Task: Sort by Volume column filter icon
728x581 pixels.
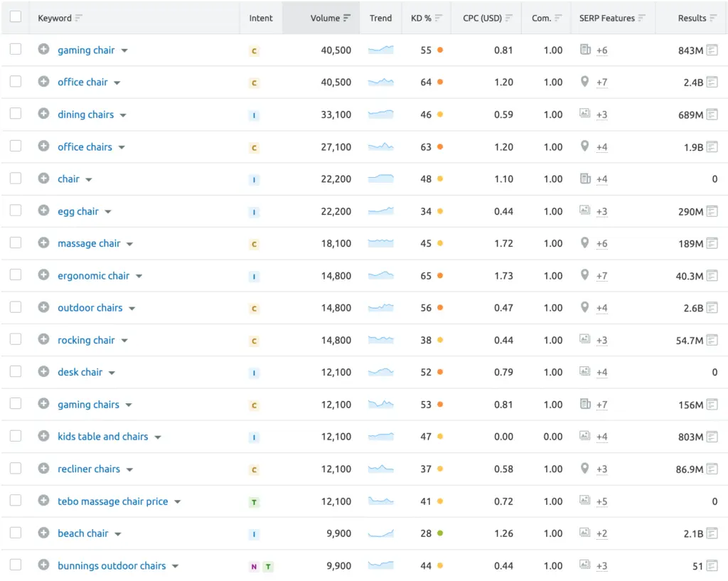Action: [347, 18]
